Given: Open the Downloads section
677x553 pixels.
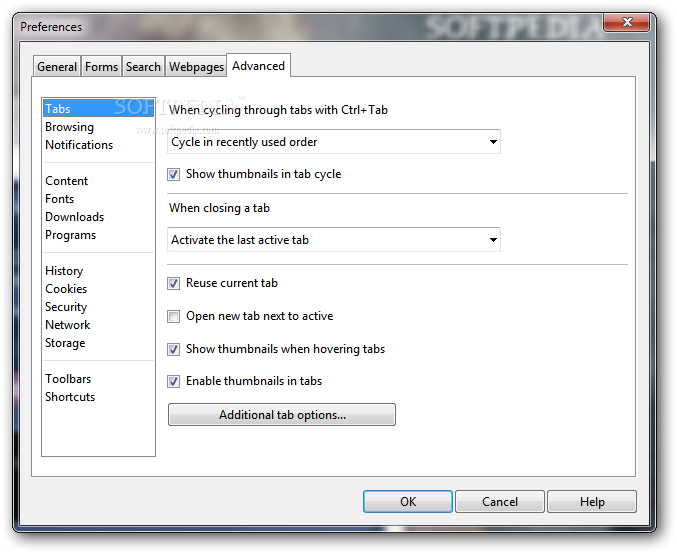Looking at the screenshot, I should (98, 217).
